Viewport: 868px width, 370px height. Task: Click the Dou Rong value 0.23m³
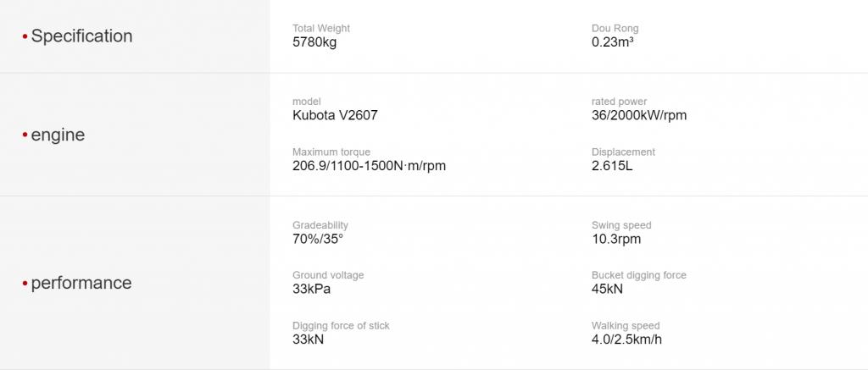(612, 42)
